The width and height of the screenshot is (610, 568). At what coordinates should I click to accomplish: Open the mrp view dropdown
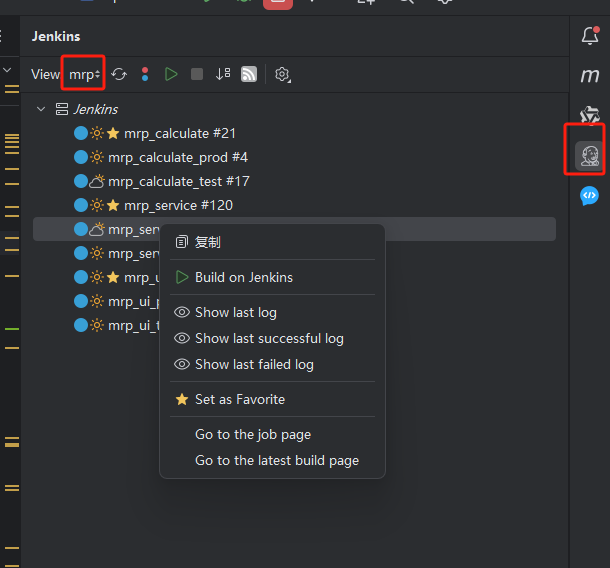click(x=84, y=74)
